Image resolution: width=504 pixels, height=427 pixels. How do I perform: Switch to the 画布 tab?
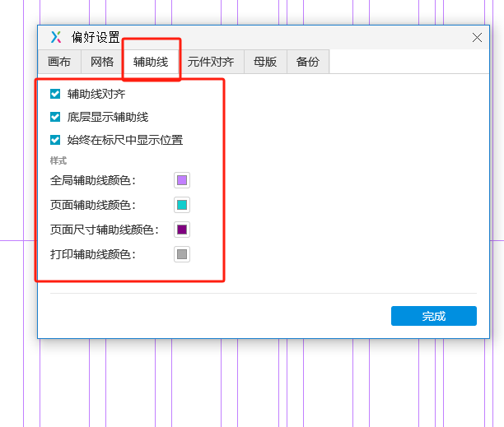coord(59,62)
